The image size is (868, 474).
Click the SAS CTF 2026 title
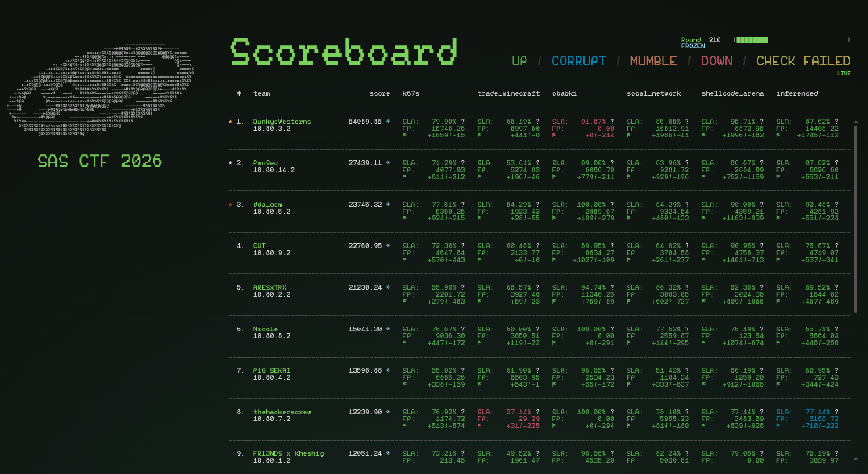click(x=100, y=161)
